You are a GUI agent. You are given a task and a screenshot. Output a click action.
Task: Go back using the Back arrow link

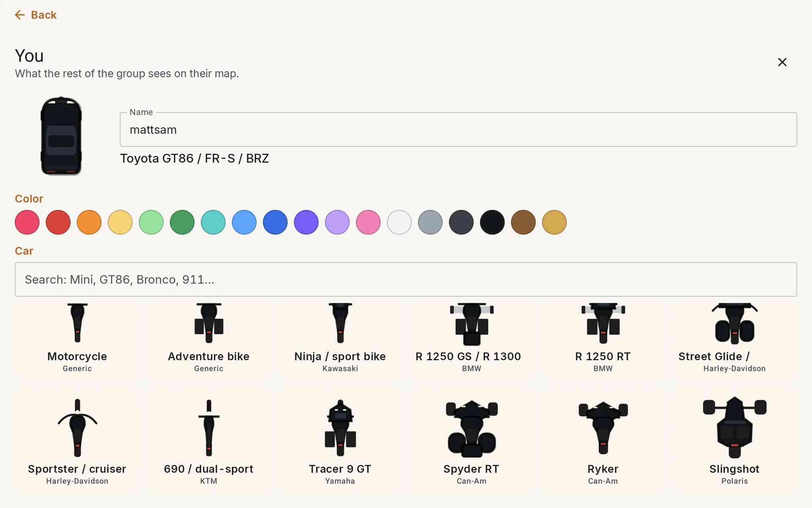36,15
